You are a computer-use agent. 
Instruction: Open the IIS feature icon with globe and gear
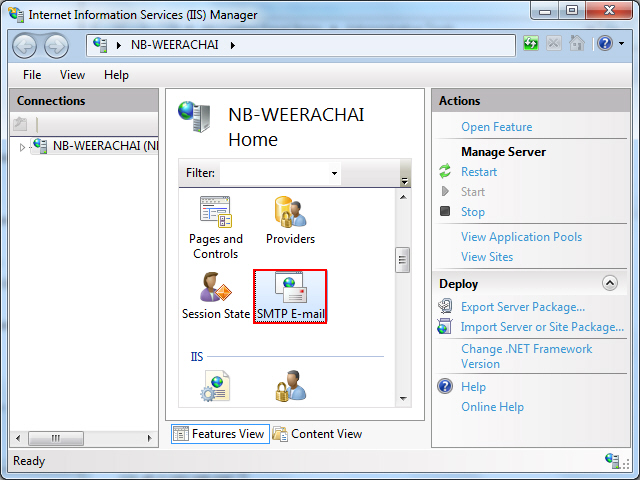(216, 386)
